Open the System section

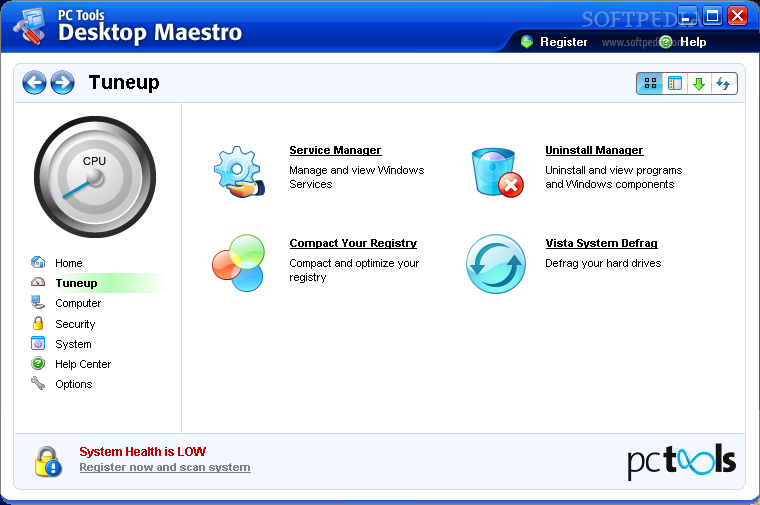tap(73, 344)
